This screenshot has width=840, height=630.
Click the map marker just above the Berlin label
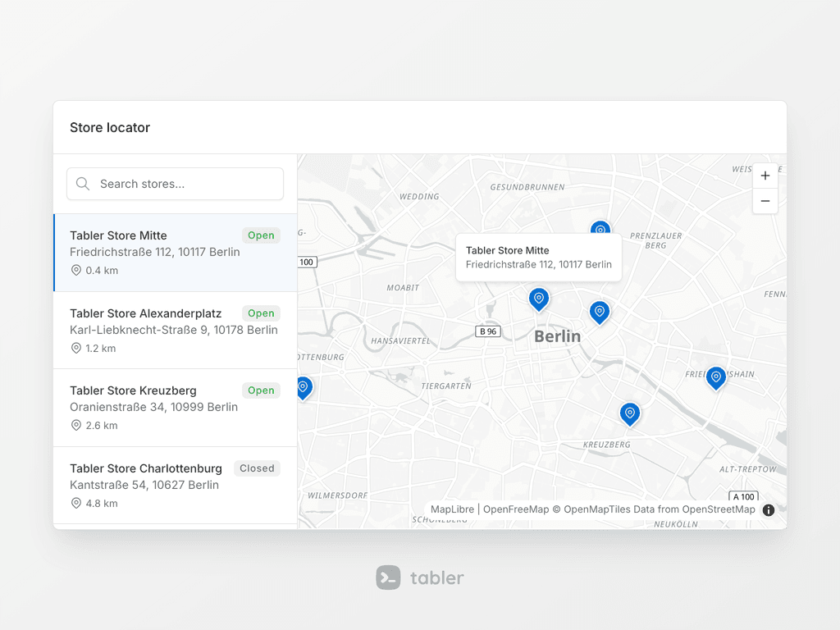click(x=600, y=313)
